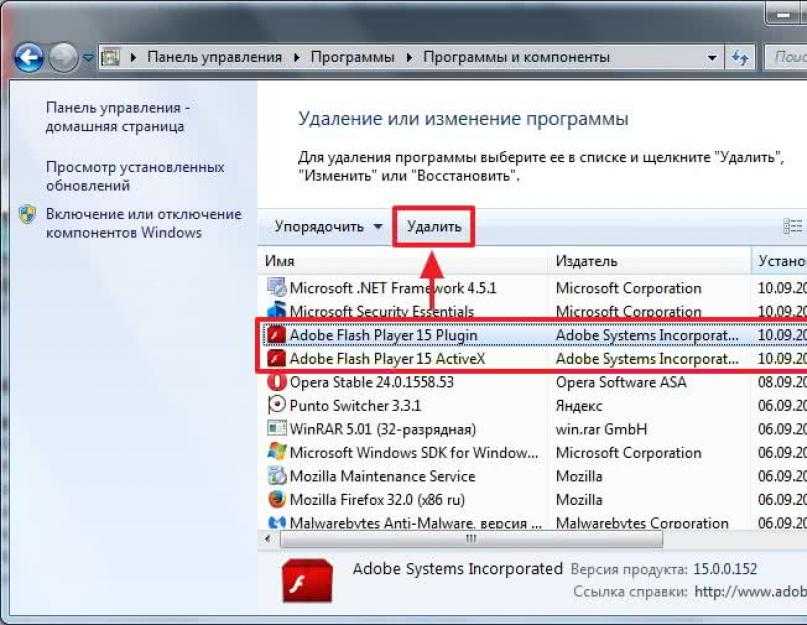Open 'Включение или отключение компонентов Windows' link
The width and height of the screenshot is (807, 625).
pyautogui.click(x=144, y=223)
